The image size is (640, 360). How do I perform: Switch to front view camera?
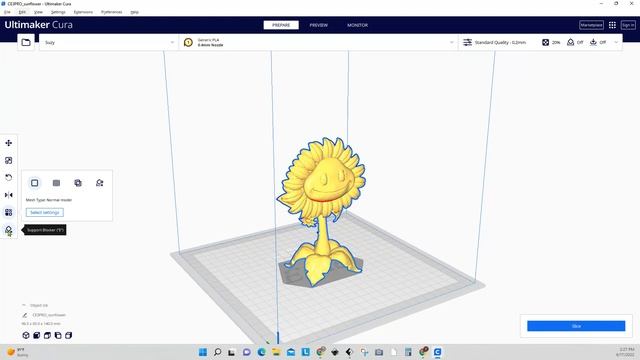pos(37,336)
